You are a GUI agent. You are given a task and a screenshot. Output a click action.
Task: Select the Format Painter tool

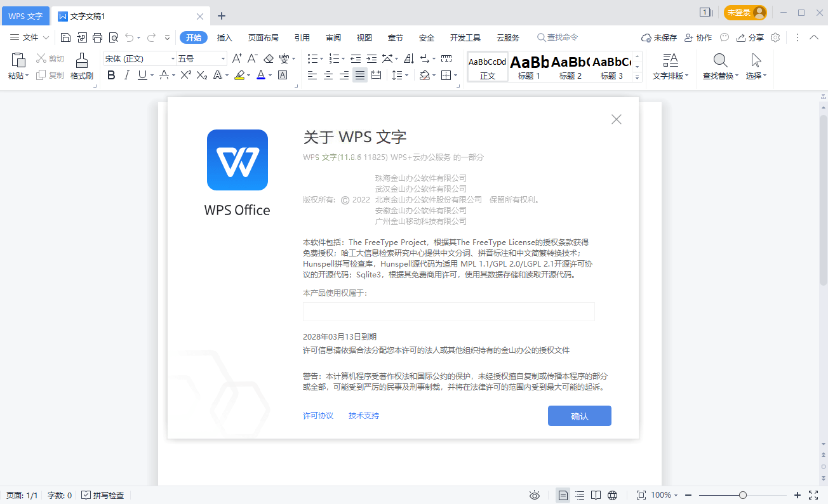81,66
